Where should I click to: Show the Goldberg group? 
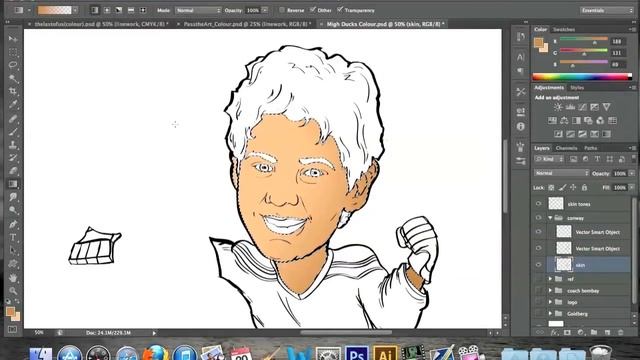pos(538,313)
